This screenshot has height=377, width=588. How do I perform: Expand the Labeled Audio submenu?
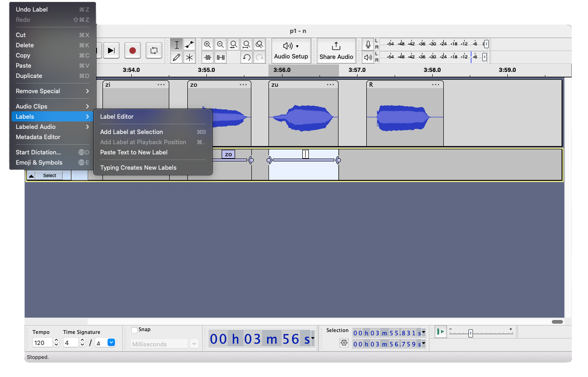[53, 127]
